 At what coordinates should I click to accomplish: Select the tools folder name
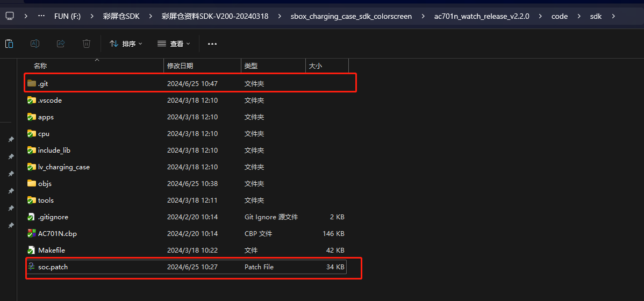(46, 200)
